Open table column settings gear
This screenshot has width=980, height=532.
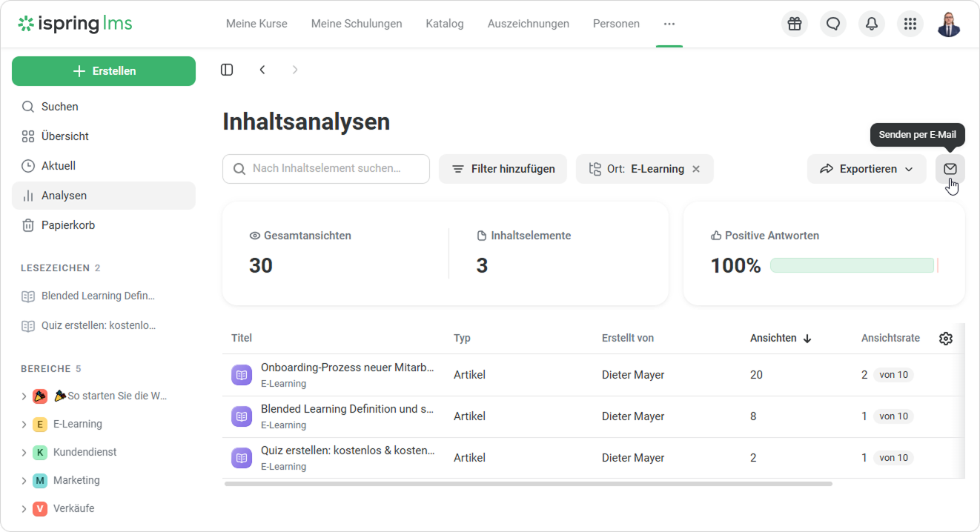click(946, 339)
